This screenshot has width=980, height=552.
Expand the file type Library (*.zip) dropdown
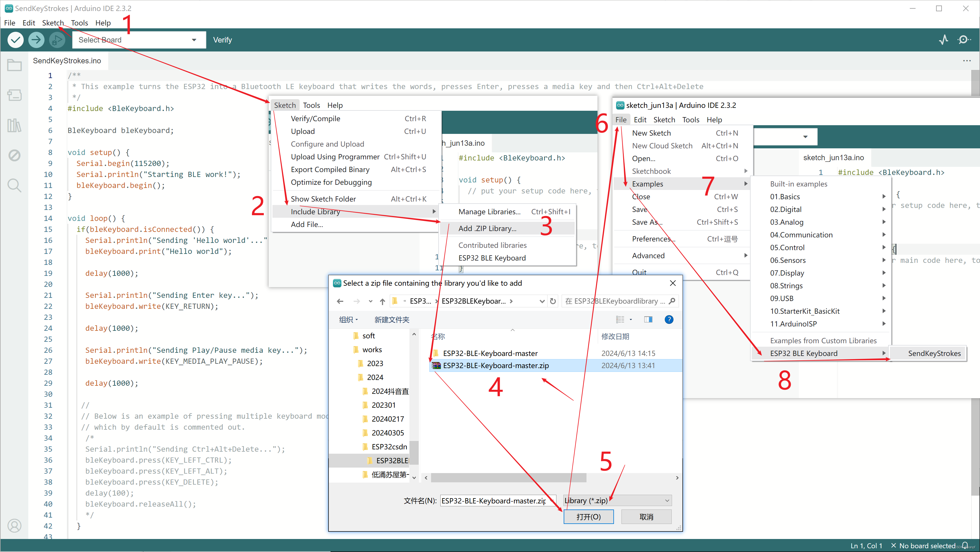667,500
